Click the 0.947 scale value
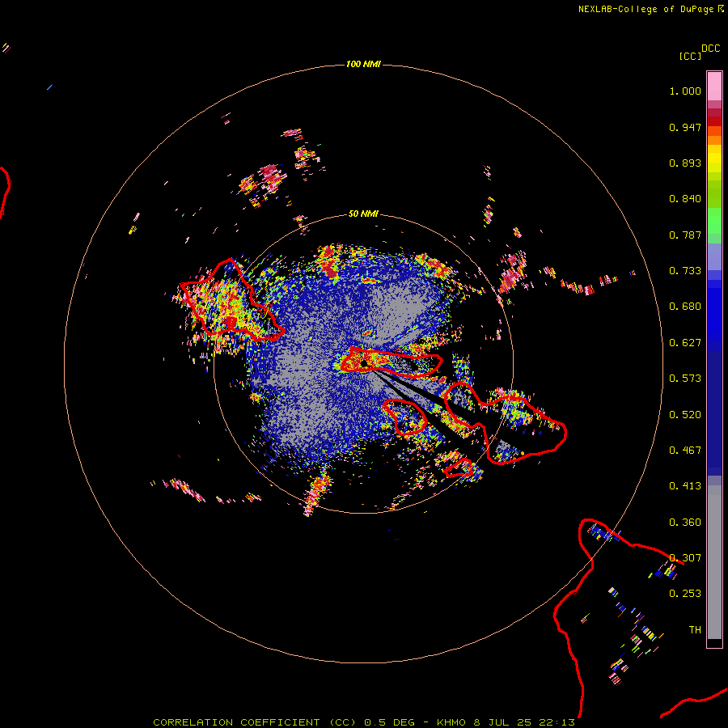 point(685,127)
